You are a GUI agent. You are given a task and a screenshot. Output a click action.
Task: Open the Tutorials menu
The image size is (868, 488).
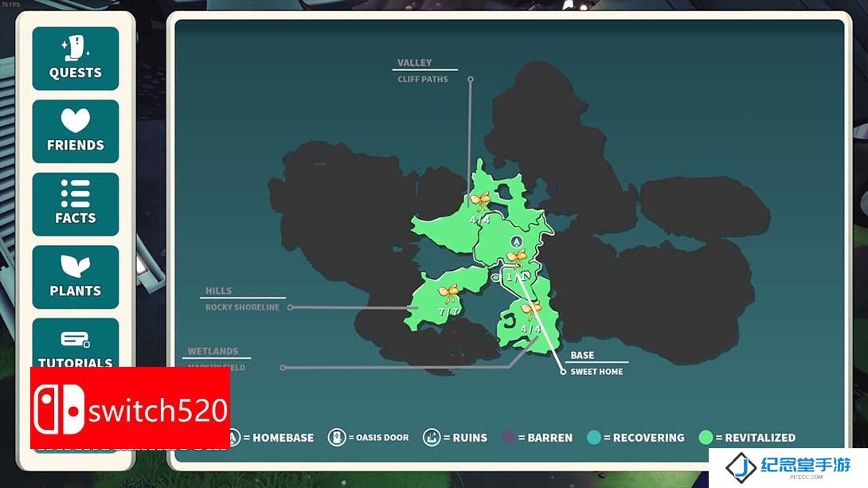click(x=76, y=343)
